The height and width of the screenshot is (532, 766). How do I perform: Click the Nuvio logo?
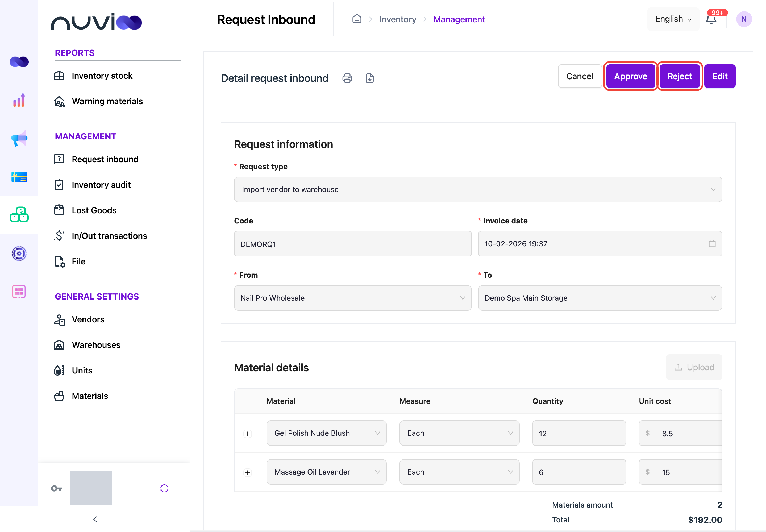click(96, 22)
